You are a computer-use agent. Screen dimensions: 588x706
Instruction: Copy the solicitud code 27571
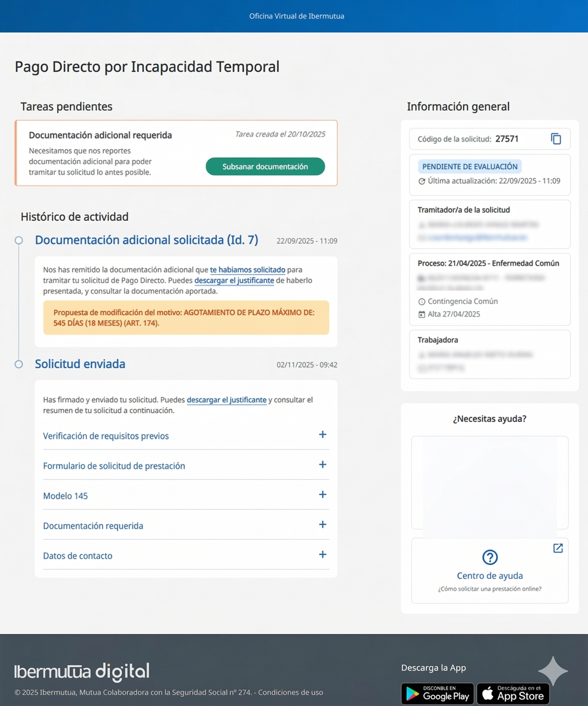coord(556,139)
